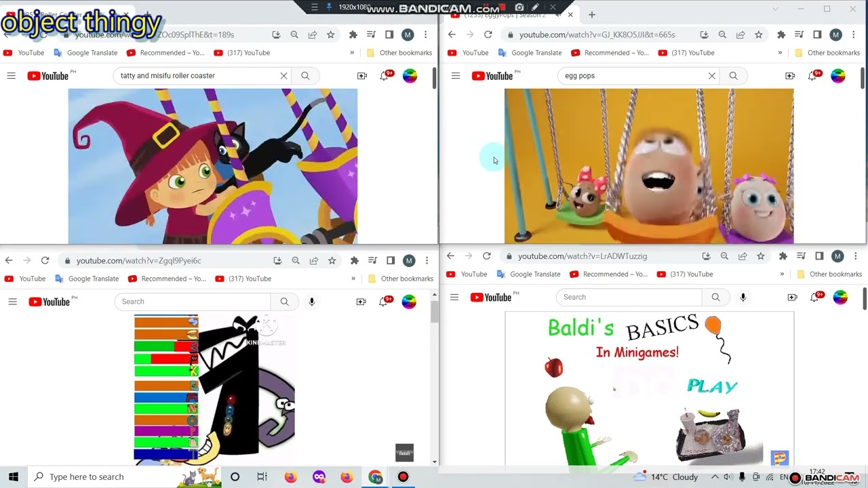Open 'Recommended – Yo...' bookmark in egg pops window
This screenshot has width=868, height=488.
tap(610, 53)
